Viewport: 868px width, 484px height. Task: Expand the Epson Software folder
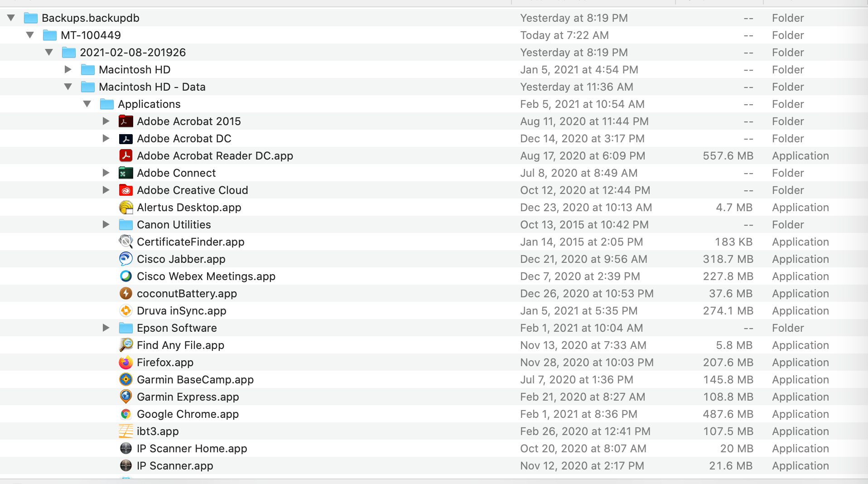coord(106,328)
